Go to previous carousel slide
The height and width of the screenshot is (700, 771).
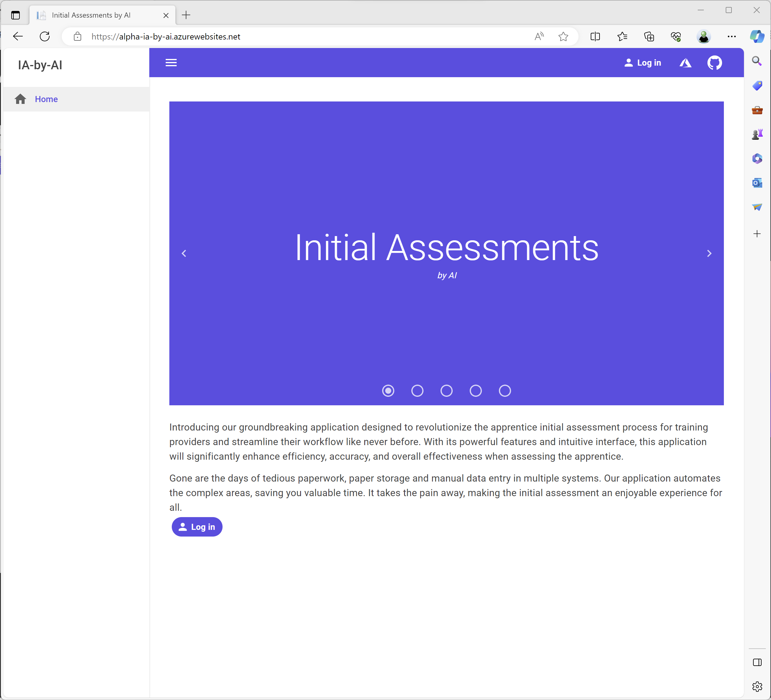pos(184,253)
